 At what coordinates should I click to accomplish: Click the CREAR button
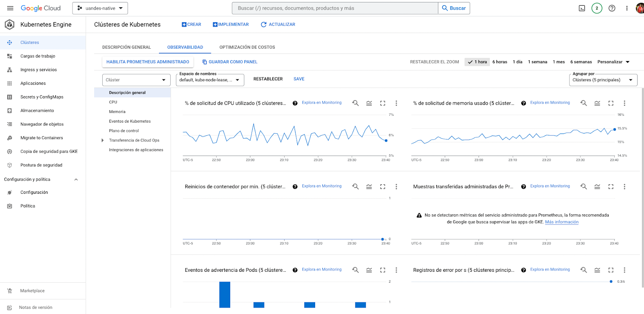[x=191, y=25]
